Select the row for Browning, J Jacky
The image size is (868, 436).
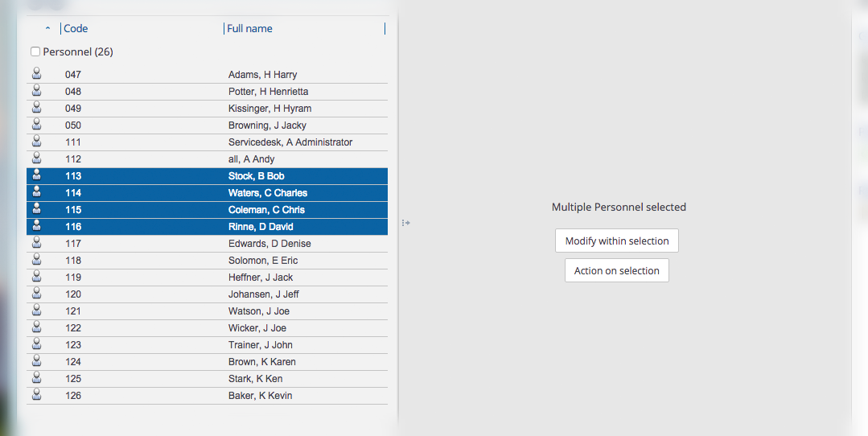pyautogui.click(x=267, y=125)
